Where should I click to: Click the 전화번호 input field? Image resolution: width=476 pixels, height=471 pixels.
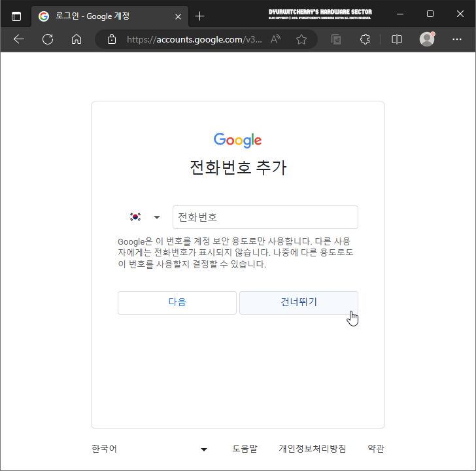(265, 217)
